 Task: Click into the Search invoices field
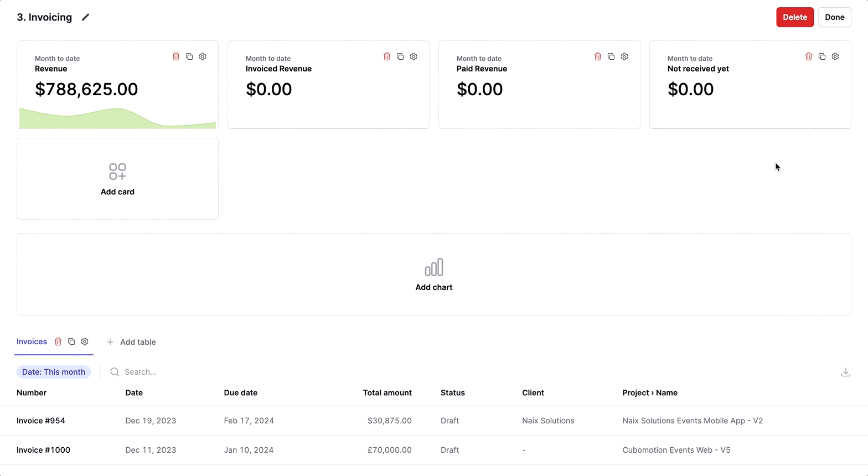pyautogui.click(x=166, y=372)
